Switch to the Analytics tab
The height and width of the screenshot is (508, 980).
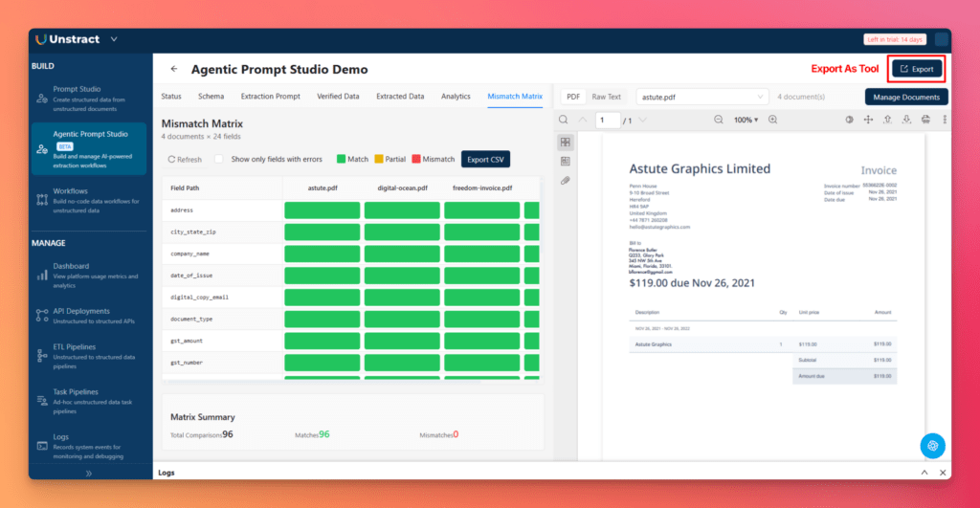pos(456,97)
